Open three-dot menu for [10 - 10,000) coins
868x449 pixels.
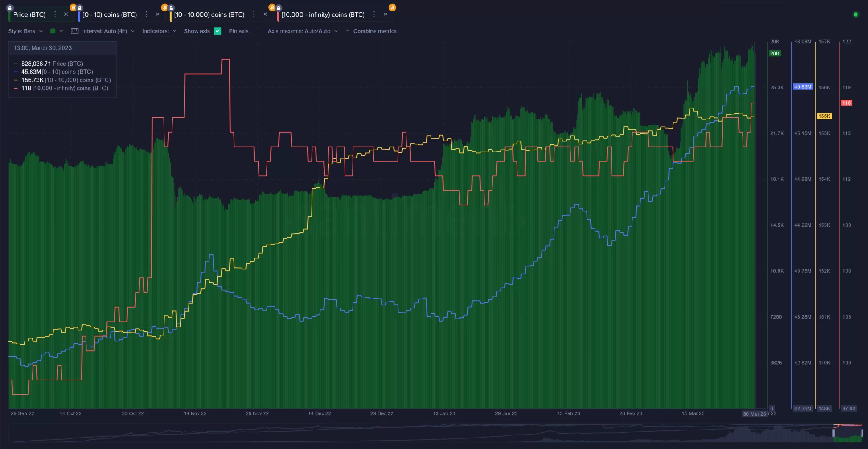[254, 14]
